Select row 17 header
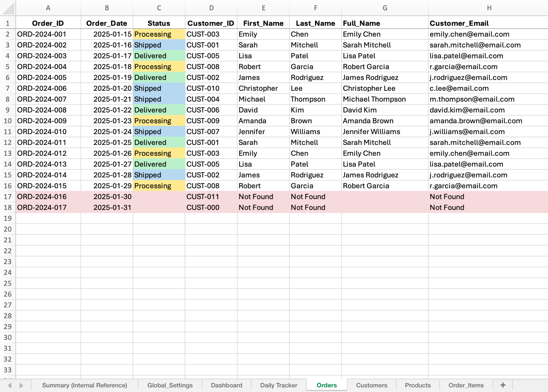The image size is (548, 392). click(8, 197)
